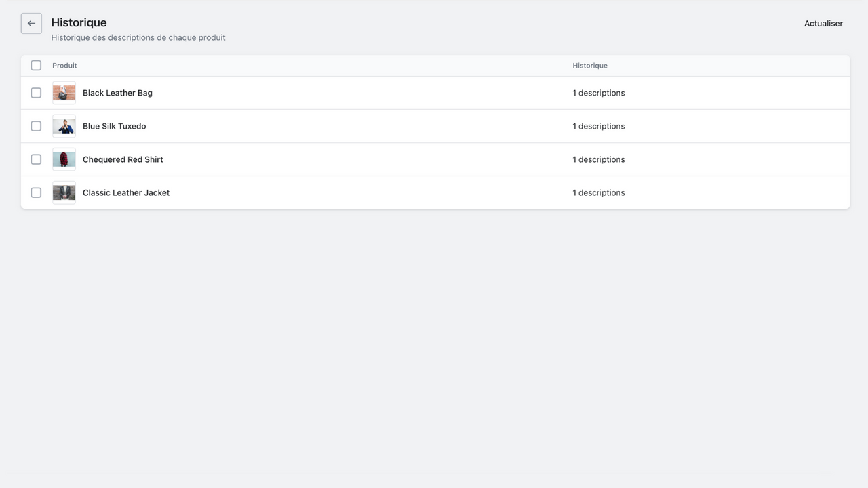This screenshot has height=488, width=868.
Task: Check the Blue Silk Tuxedo checkbox
Action: click(x=36, y=126)
